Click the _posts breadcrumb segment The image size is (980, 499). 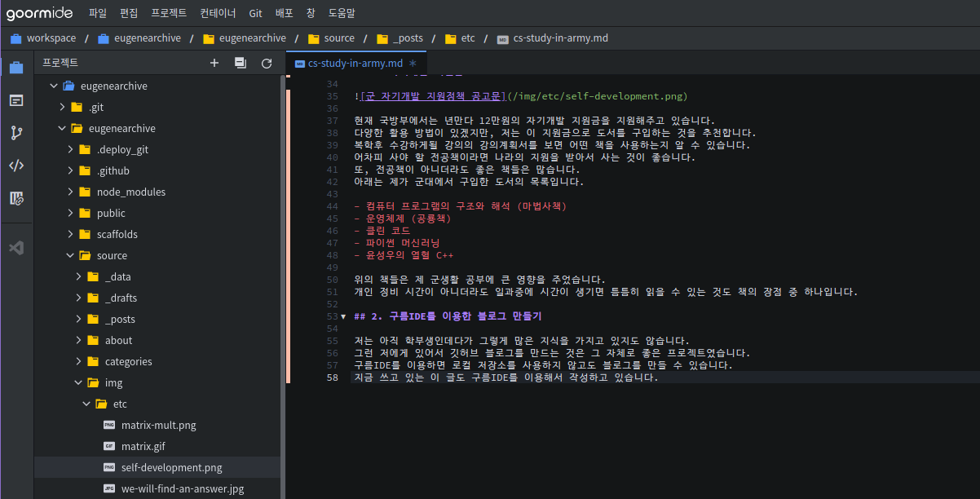click(x=410, y=38)
